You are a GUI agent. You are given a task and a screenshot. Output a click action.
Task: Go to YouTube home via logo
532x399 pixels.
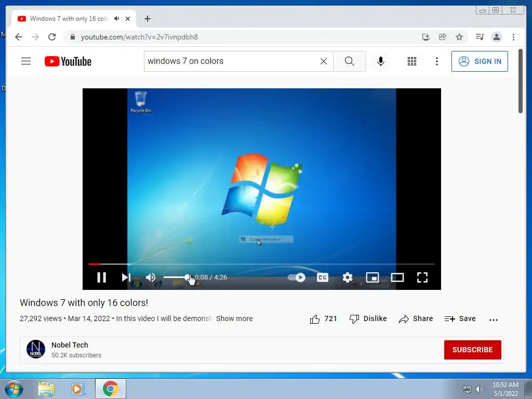click(68, 61)
